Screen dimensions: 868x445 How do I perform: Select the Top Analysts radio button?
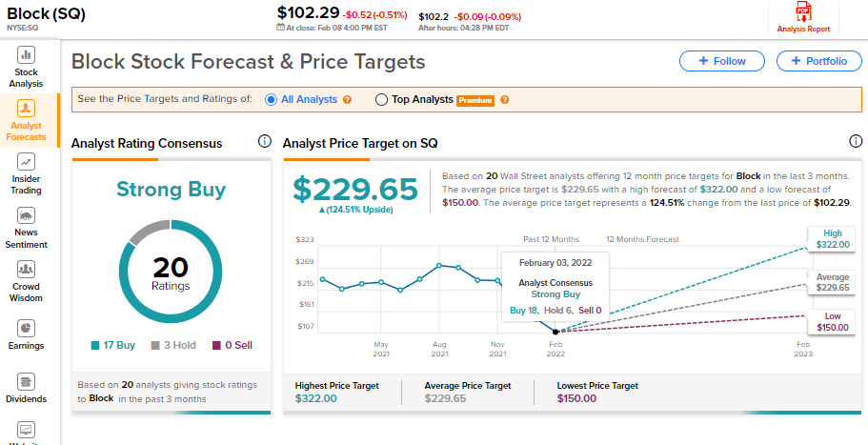tap(382, 100)
